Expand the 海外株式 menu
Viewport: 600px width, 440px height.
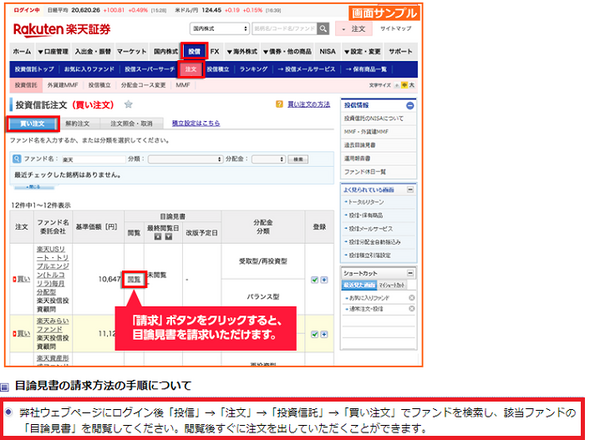click(242, 51)
